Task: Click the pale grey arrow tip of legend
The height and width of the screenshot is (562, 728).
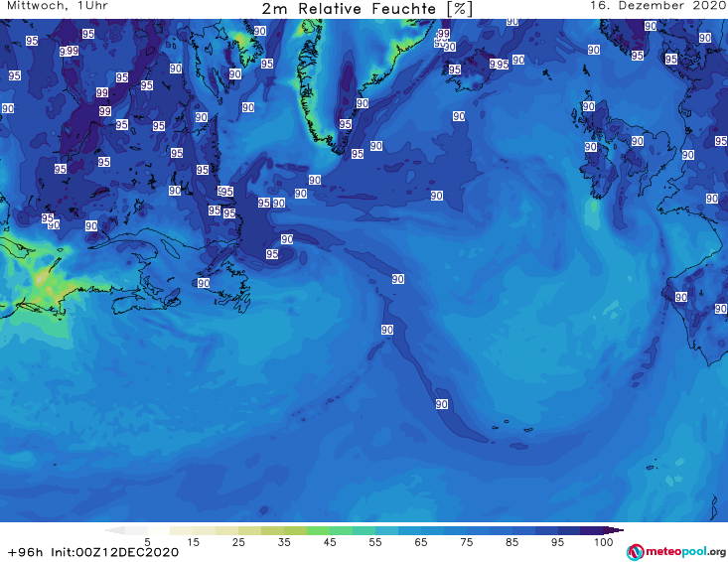Action: (x=114, y=530)
